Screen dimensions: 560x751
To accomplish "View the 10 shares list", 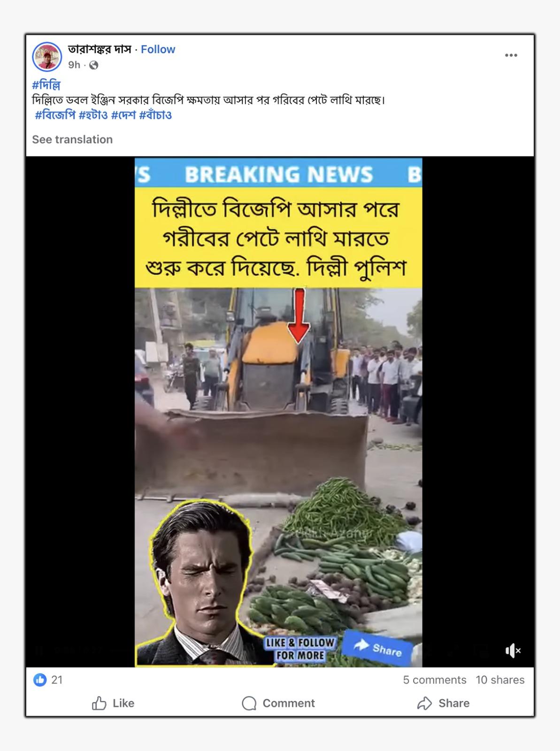I will pyautogui.click(x=500, y=680).
